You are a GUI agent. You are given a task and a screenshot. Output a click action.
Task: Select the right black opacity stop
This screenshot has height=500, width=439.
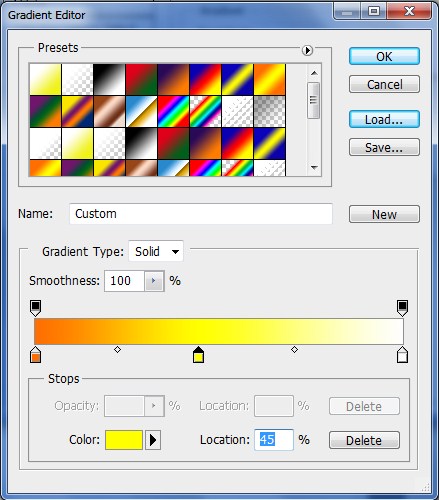[x=402, y=308]
